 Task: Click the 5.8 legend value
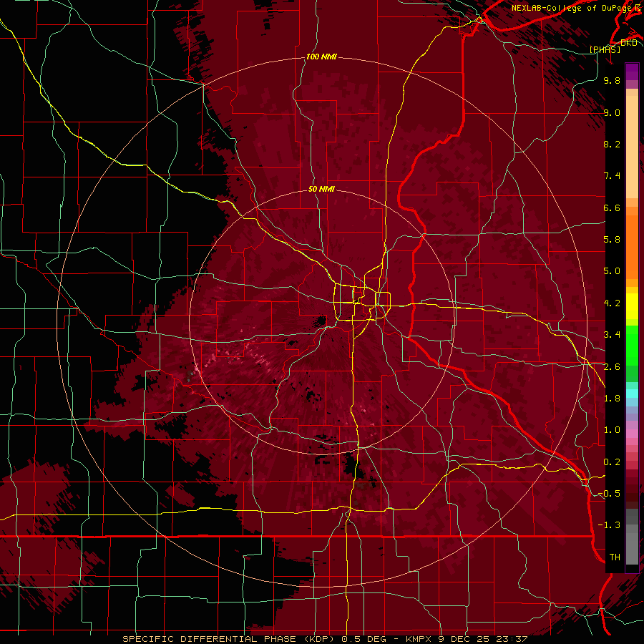pos(612,240)
